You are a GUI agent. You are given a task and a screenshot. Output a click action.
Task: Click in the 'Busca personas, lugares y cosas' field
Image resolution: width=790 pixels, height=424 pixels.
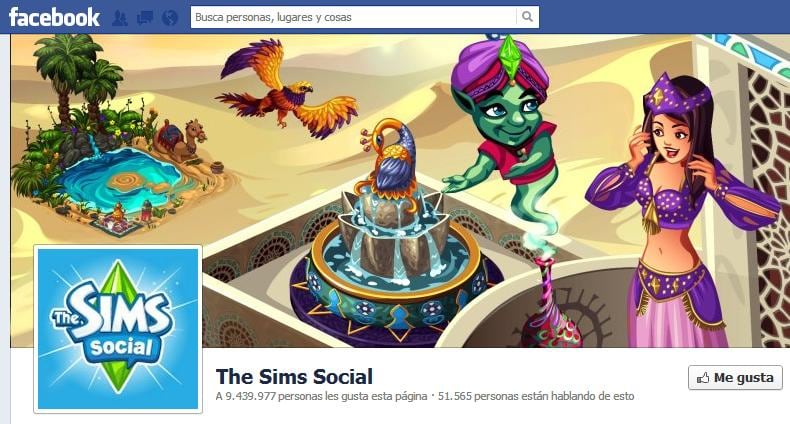click(x=353, y=17)
